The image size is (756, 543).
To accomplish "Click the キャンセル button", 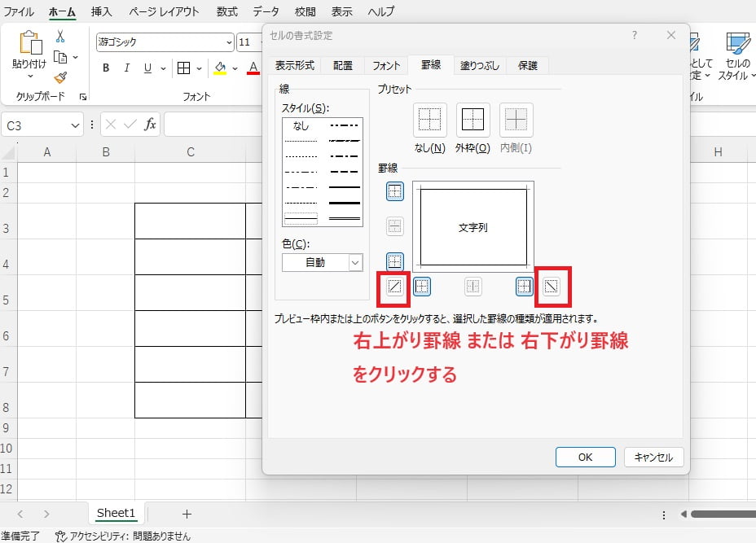I will click(x=653, y=457).
